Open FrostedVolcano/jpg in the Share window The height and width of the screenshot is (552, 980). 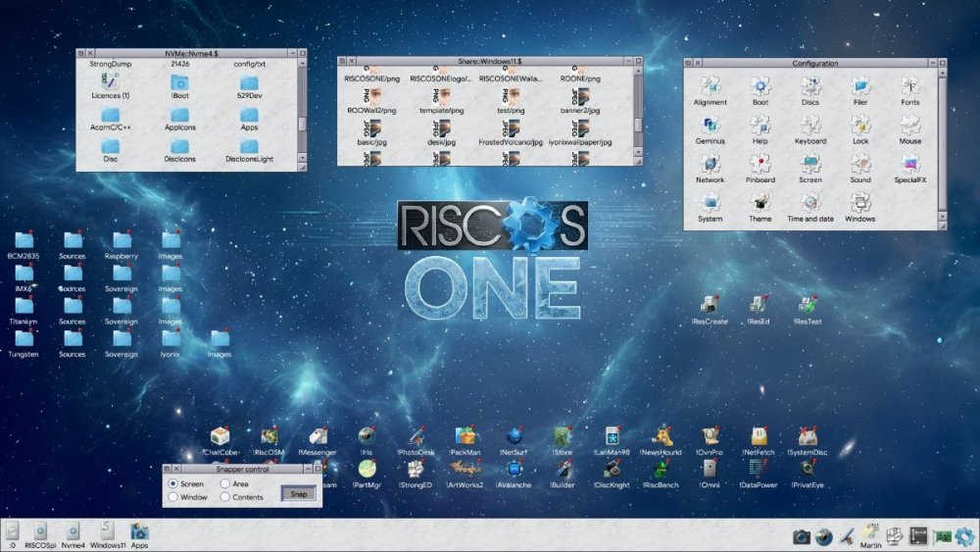pos(511,133)
